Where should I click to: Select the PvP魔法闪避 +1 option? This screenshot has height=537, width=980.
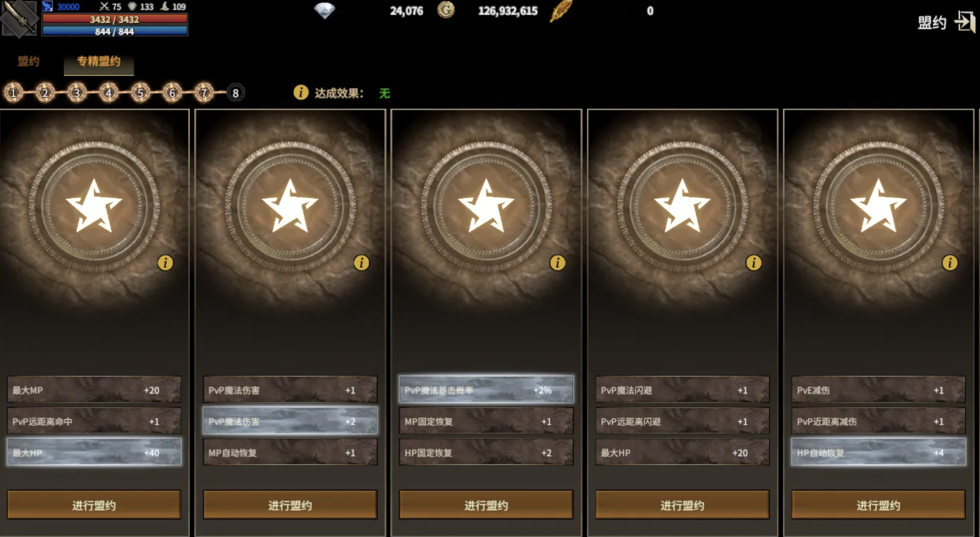(682, 390)
